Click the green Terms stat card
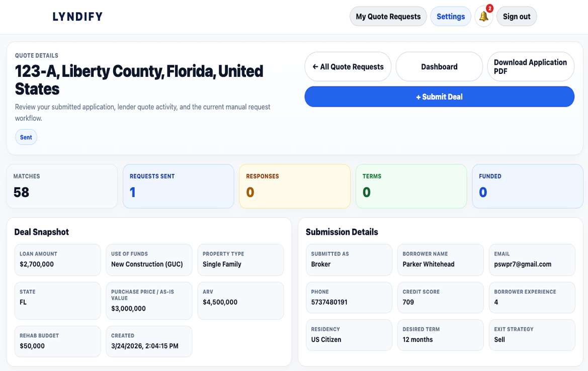The image size is (588, 371). point(411,186)
